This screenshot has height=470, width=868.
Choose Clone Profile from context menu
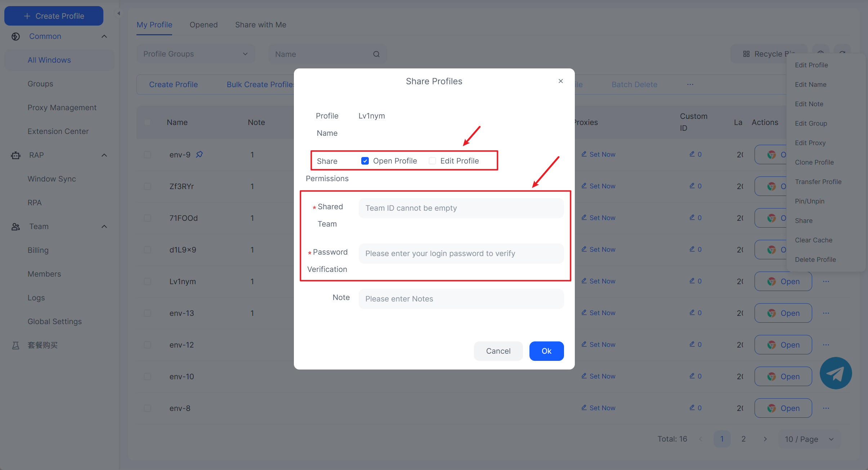coord(814,162)
